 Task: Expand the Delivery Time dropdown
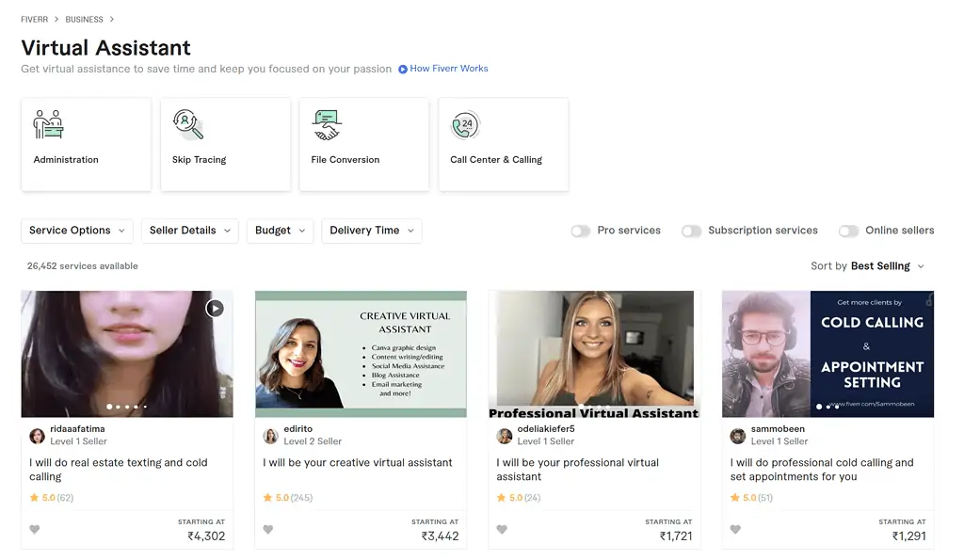371,231
